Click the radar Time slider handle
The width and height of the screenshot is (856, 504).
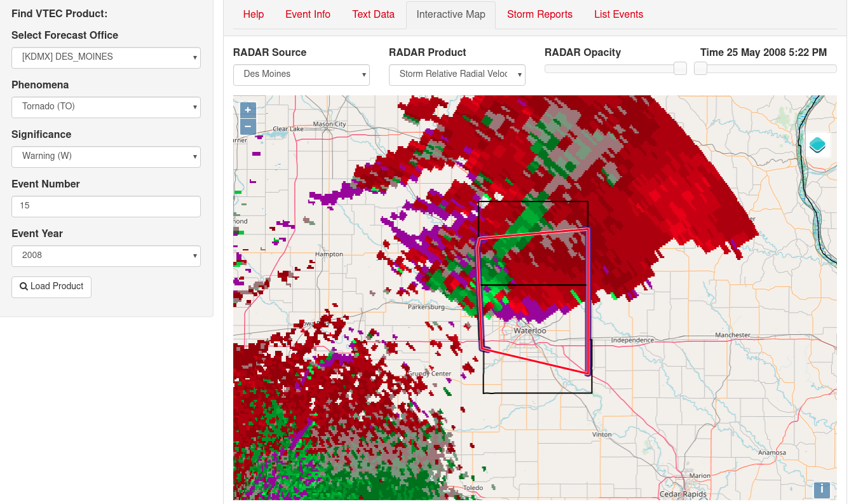701,69
